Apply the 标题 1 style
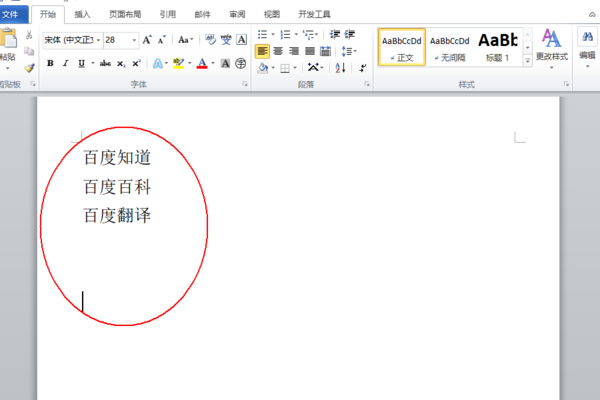This screenshot has height=400, width=600. click(x=497, y=47)
